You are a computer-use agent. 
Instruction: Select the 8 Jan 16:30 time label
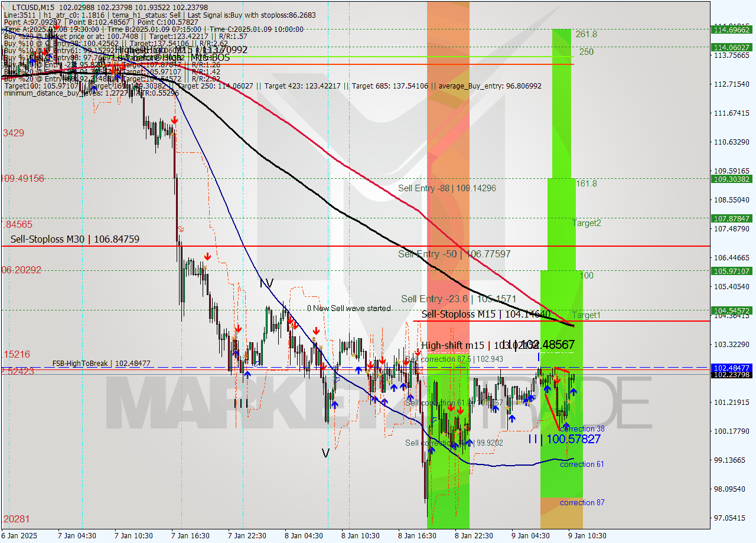coord(418,536)
